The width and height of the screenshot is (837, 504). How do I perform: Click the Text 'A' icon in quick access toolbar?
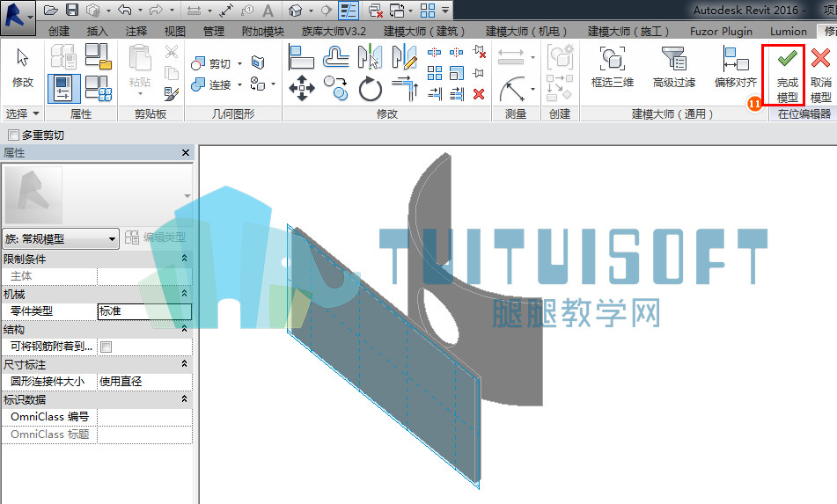268,11
